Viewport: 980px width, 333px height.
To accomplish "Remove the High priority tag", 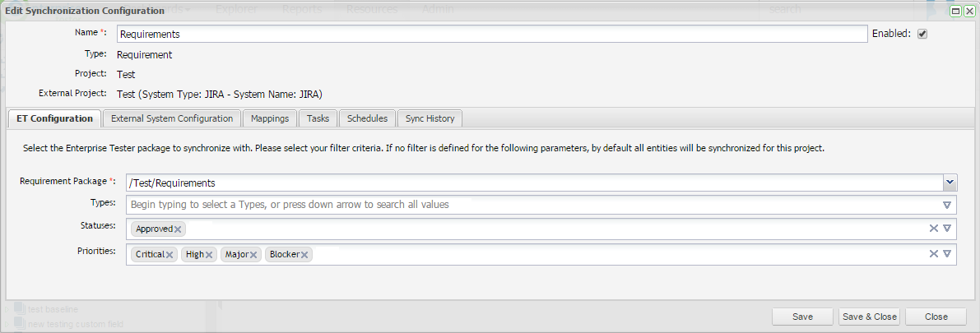I will [x=209, y=256].
